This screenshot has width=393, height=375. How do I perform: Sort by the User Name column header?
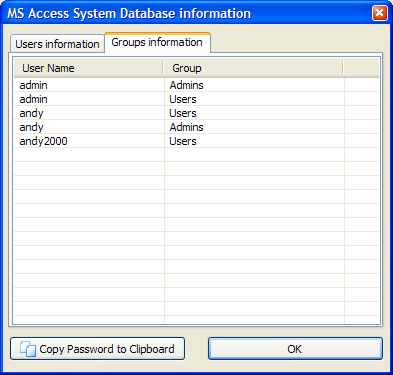click(x=89, y=68)
